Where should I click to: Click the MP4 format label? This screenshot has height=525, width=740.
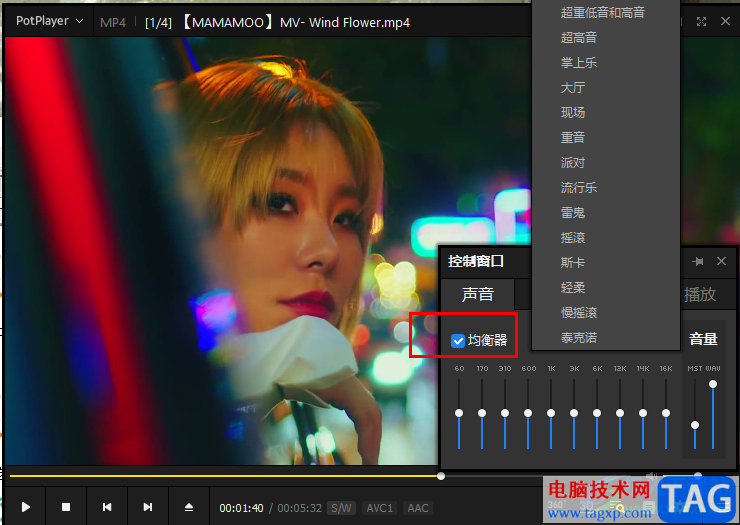113,22
